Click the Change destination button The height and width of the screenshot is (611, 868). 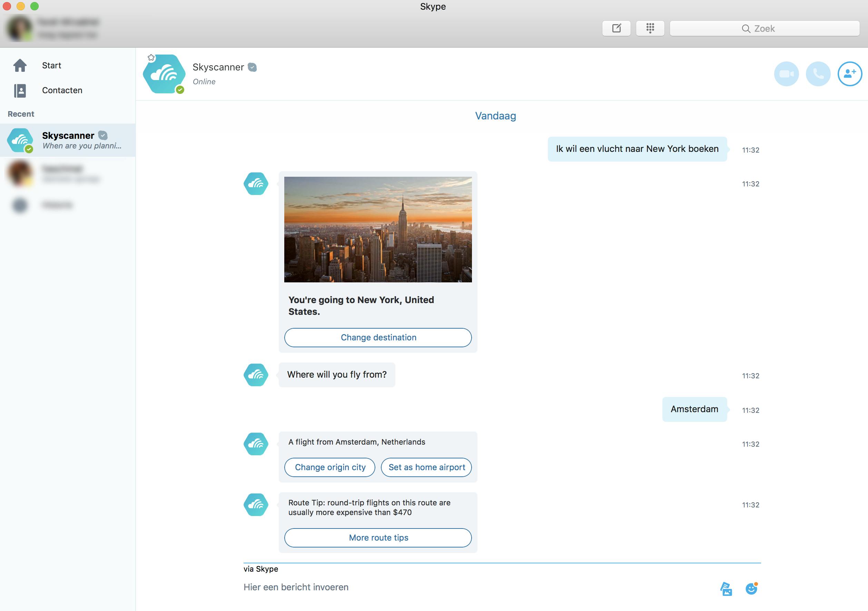(x=378, y=338)
